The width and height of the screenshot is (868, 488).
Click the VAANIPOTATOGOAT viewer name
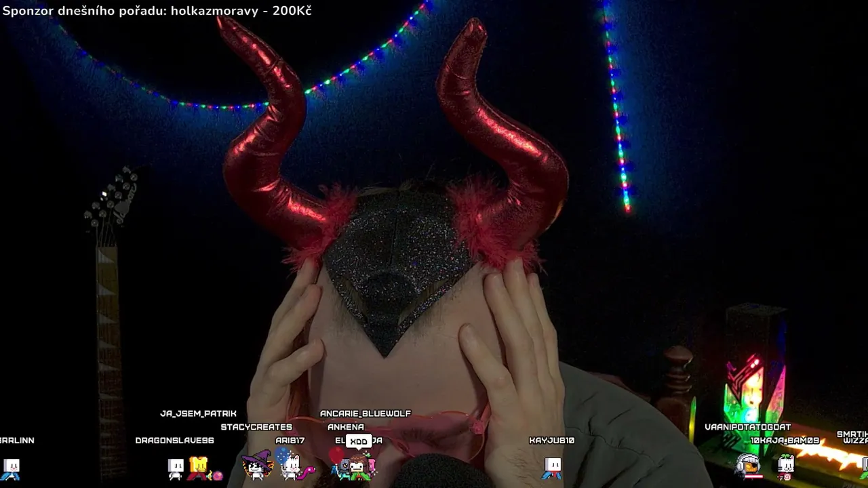[x=748, y=427]
